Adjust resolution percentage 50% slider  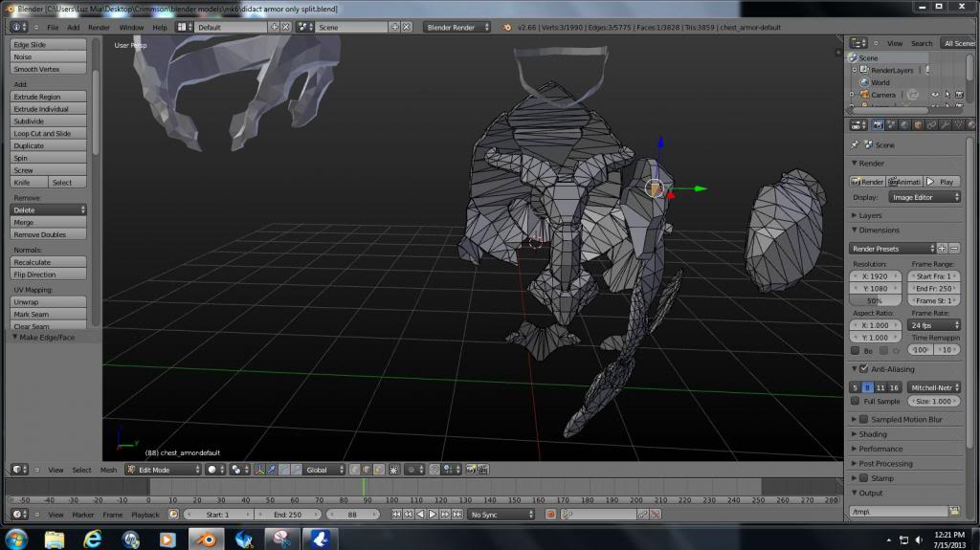(875, 300)
